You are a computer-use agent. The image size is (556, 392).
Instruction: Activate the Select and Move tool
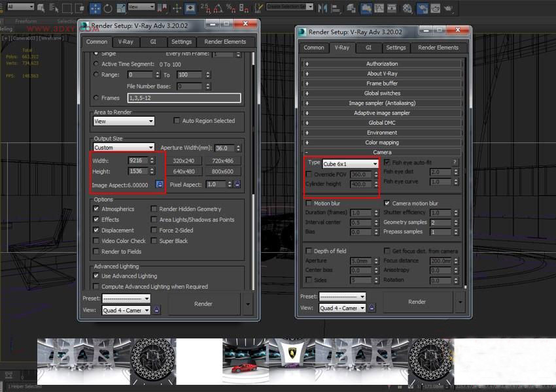(95, 8)
